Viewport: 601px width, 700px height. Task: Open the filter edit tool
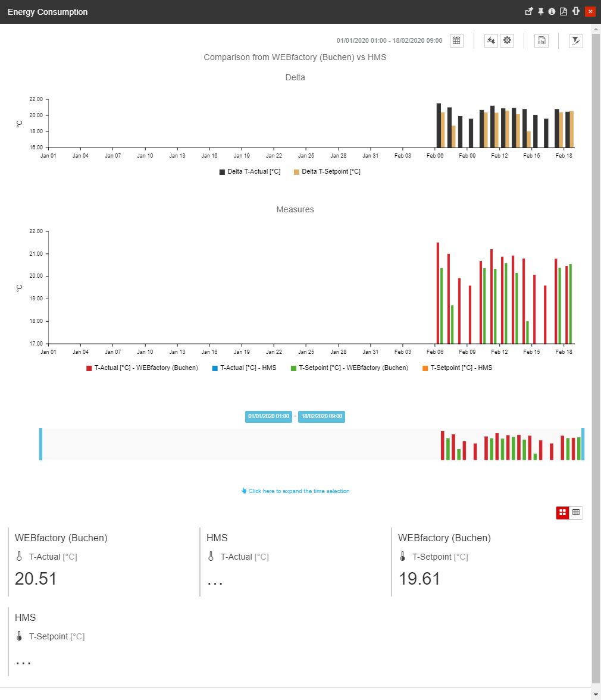click(x=575, y=40)
